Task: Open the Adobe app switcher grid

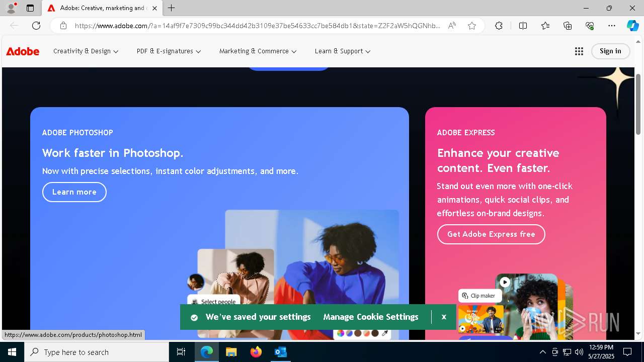Action: click(579, 51)
